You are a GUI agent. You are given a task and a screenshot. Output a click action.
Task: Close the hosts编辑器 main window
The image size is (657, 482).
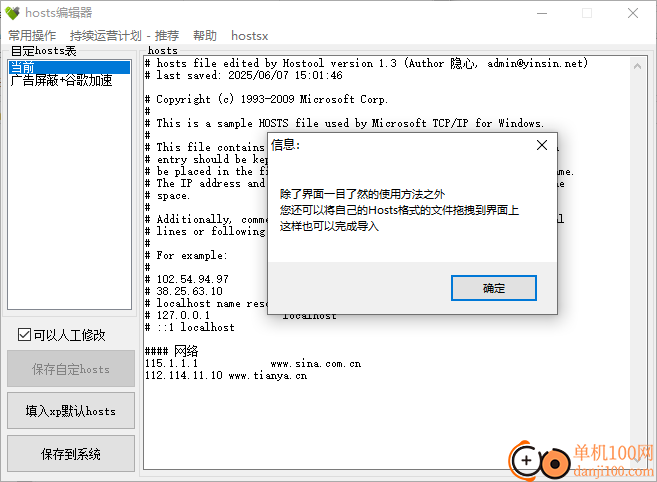click(x=633, y=13)
